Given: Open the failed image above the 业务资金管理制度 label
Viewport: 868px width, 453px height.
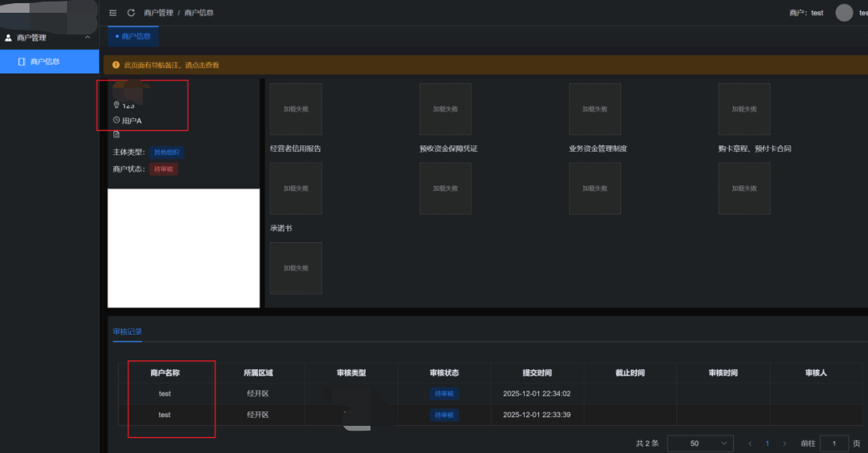Looking at the screenshot, I should pyautogui.click(x=595, y=109).
